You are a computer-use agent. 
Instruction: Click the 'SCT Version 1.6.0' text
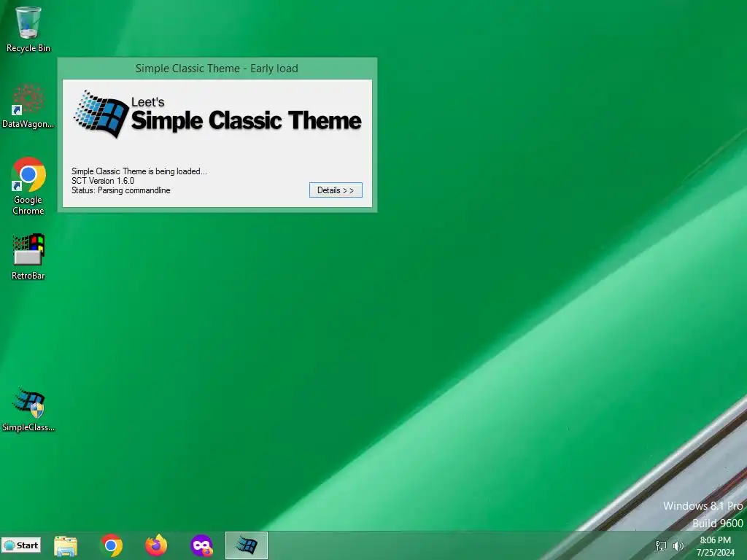(103, 181)
